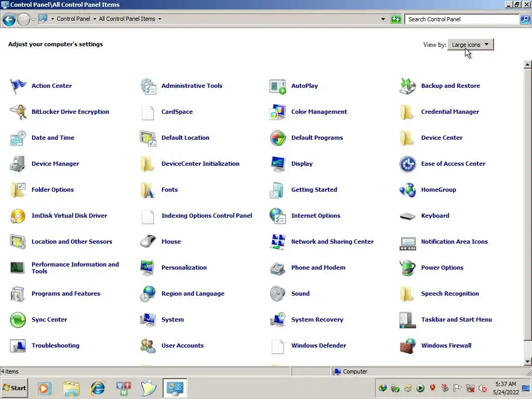
Task: Open the Color Management icon
Action: tap(278, 112)
